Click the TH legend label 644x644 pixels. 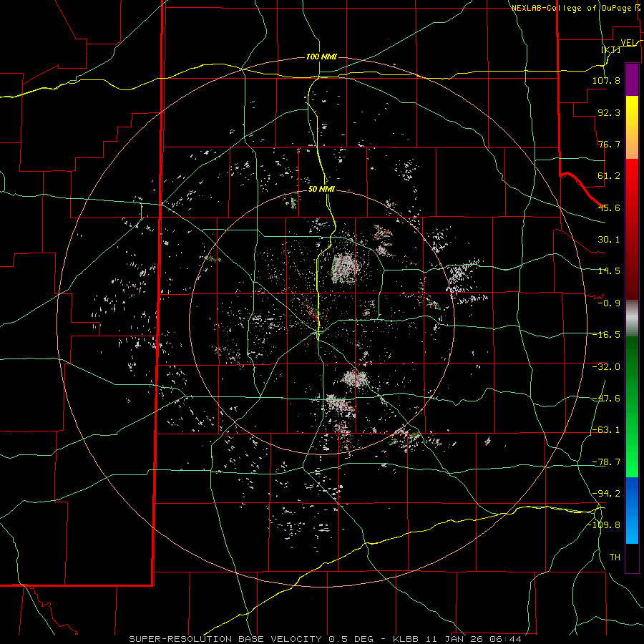[x=615, y=557]
